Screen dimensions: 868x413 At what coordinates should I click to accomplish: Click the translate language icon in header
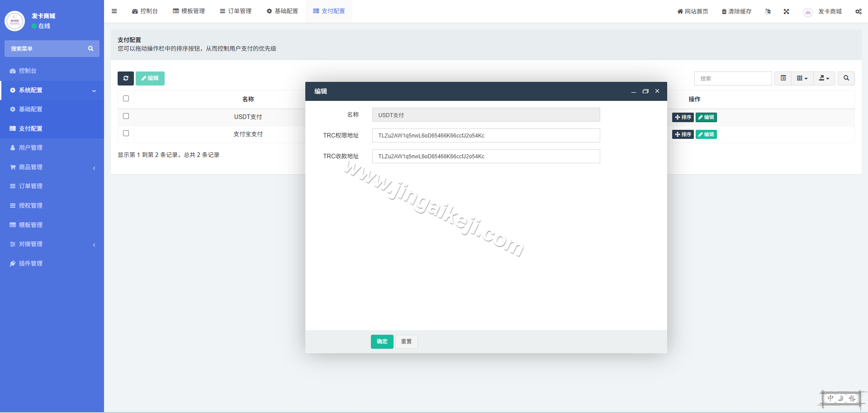(768, 11)
